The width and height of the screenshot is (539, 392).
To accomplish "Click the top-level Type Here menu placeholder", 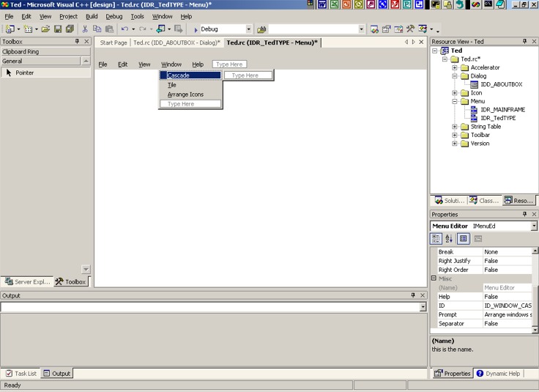I will (x=229, y=64).
